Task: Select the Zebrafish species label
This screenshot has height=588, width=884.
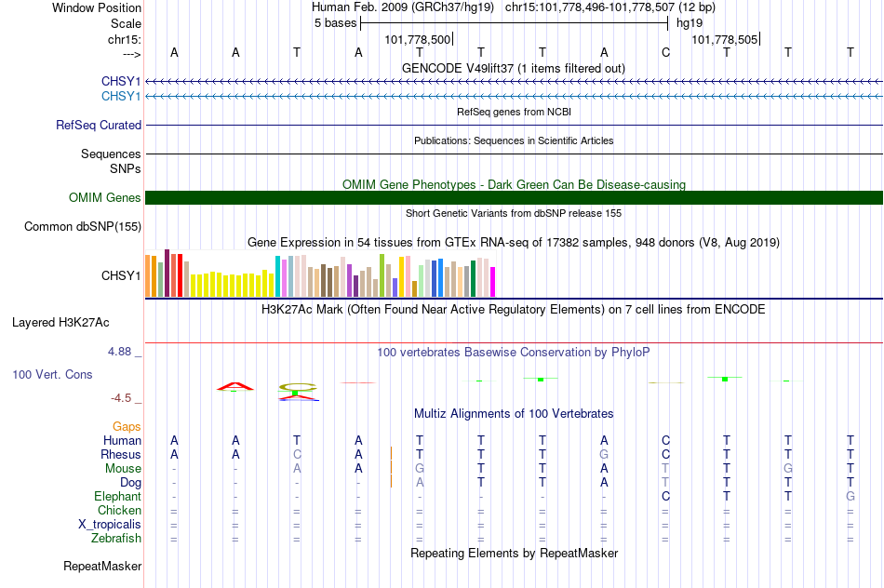Action: (x=116, y=539)
